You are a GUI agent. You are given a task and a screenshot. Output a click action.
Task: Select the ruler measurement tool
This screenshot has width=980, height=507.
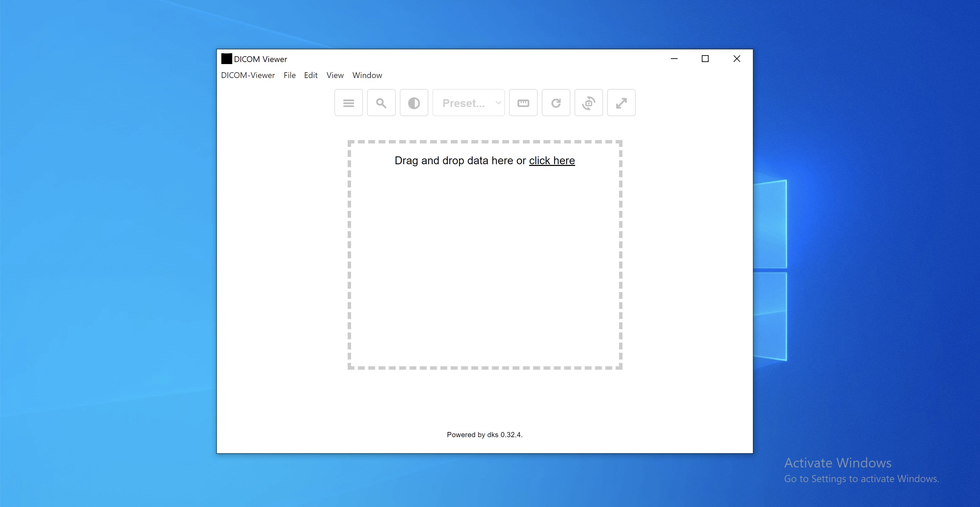(x=523, y=103)
